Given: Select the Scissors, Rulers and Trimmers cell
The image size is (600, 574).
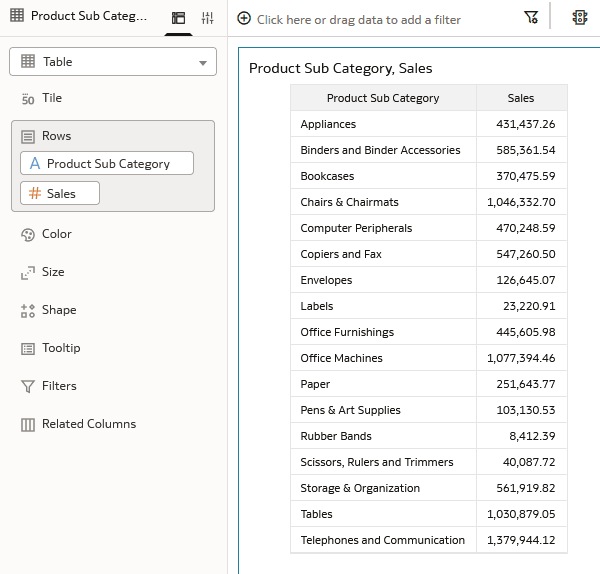Looking at the screenshot, I should [x=383, y=462].
